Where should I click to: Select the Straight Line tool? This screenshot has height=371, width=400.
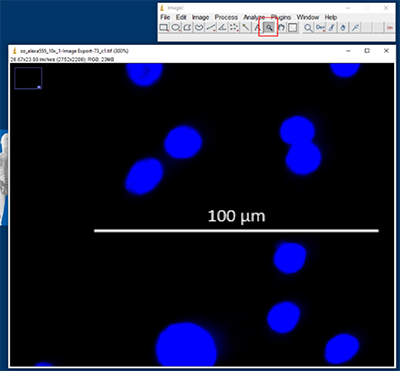pyautogui.click(x=211, y=28)
